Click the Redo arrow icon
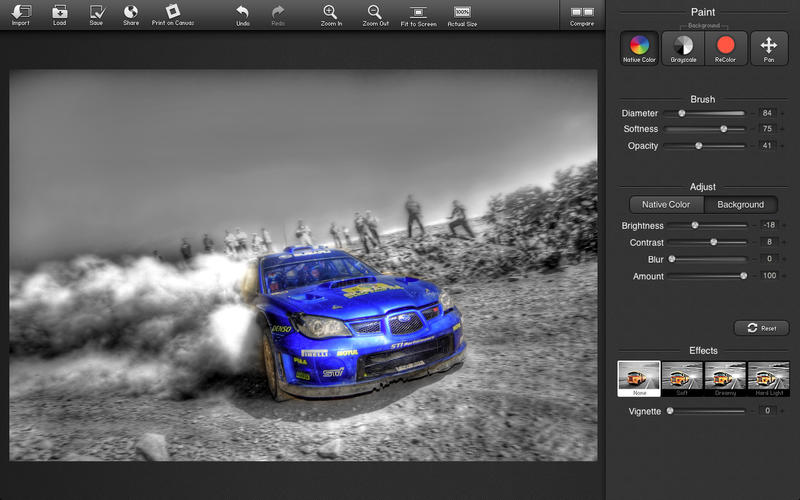Image resolution: width=800 pixels, height=500 pixels. click(278, 15)
